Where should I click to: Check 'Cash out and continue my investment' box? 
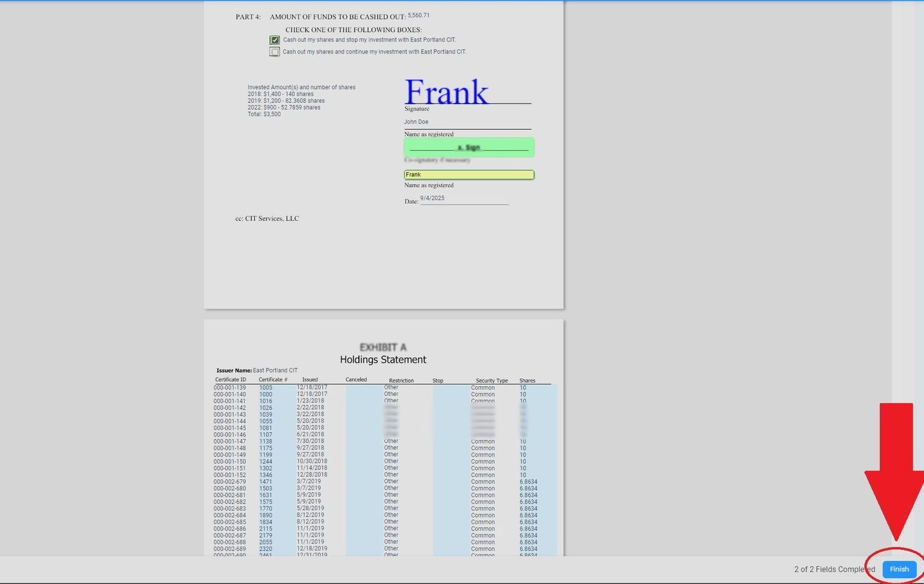click(x=275, y=52)
